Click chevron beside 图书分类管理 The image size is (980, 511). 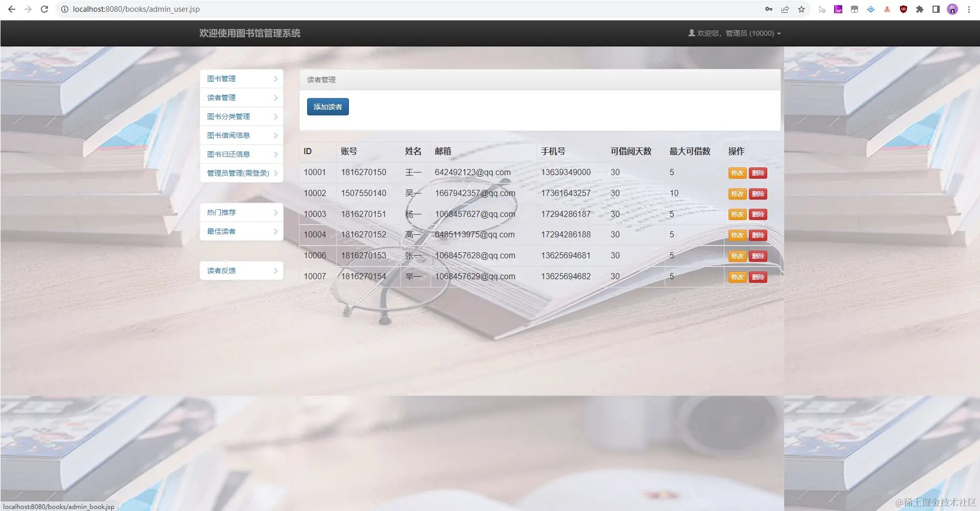tap(275, 116)
